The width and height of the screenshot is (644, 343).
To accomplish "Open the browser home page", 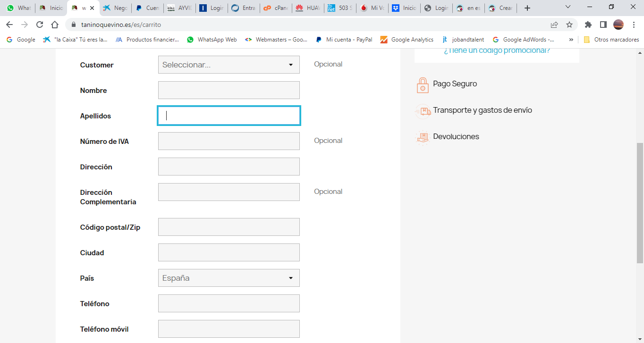I will pos(55,25).
